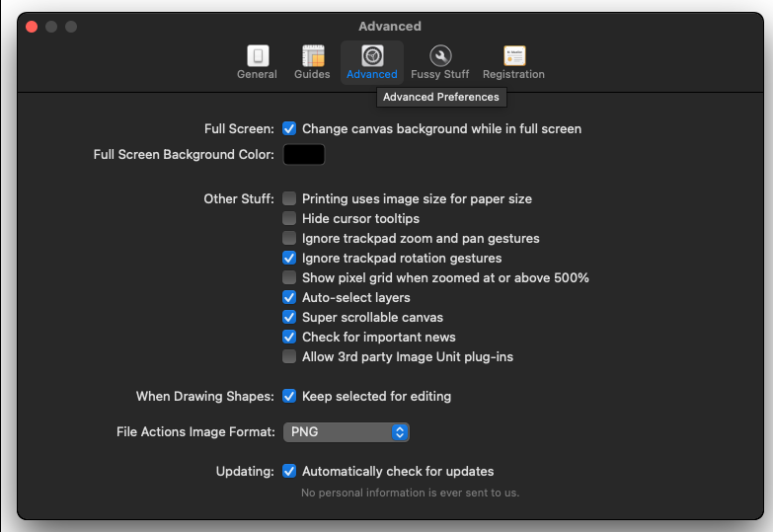The height and width of the screenshot is (532, 773).
Task: Select the Advanced gear icon
Action: coord(372,55)
